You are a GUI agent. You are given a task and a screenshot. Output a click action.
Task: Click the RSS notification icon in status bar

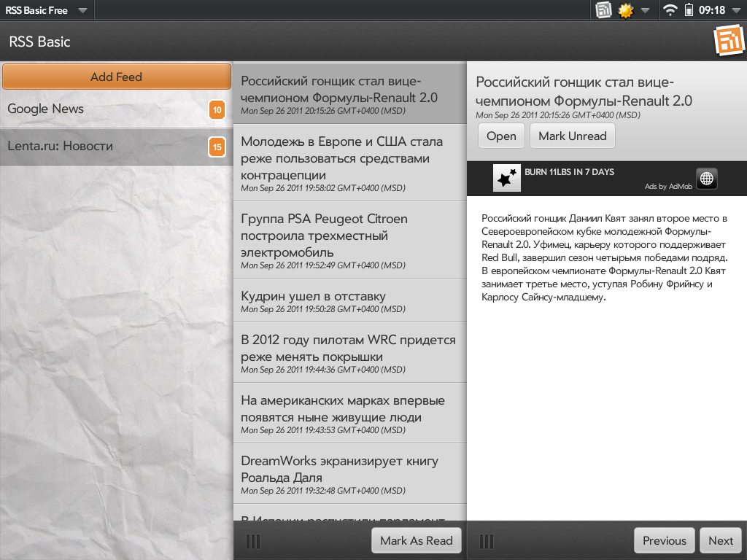[x=603, y=10]
